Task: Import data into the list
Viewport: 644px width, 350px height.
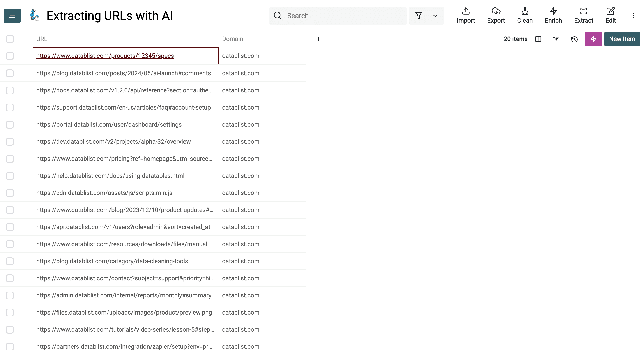Action: [x=465, y=16]
